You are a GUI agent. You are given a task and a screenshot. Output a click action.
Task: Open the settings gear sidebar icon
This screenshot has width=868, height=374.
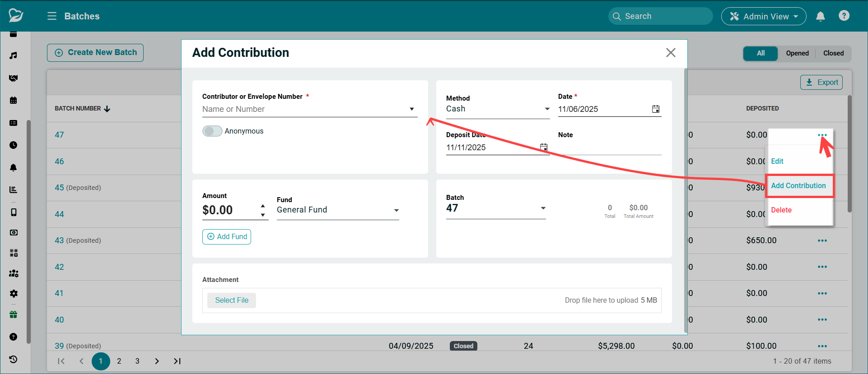click(x=14, y=294)
